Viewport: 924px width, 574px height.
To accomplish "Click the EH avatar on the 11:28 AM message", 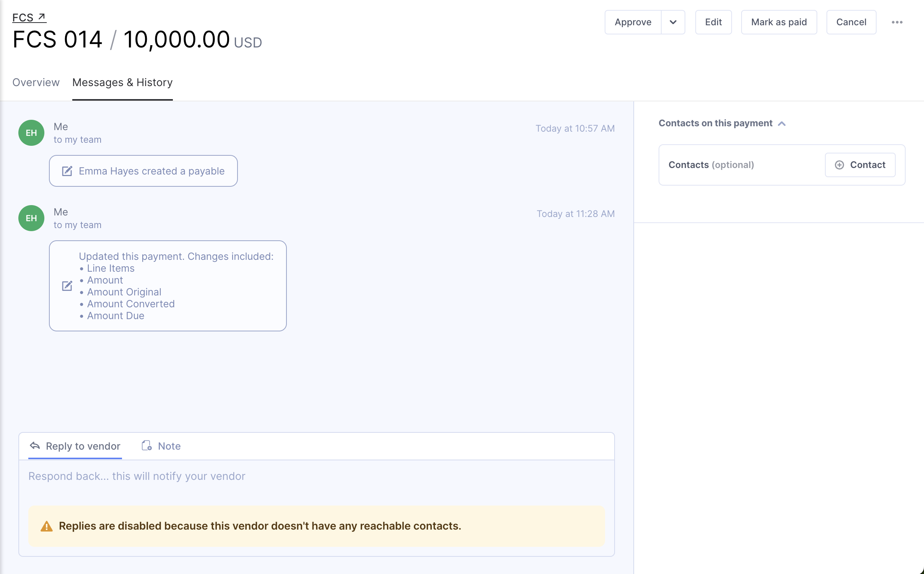I will [x=31, y=218].
